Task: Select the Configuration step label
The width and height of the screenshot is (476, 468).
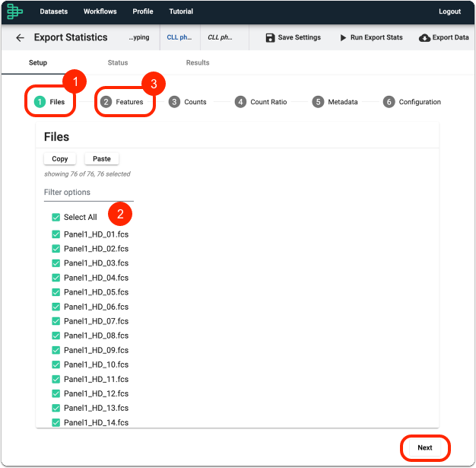Action: (420, 102)
